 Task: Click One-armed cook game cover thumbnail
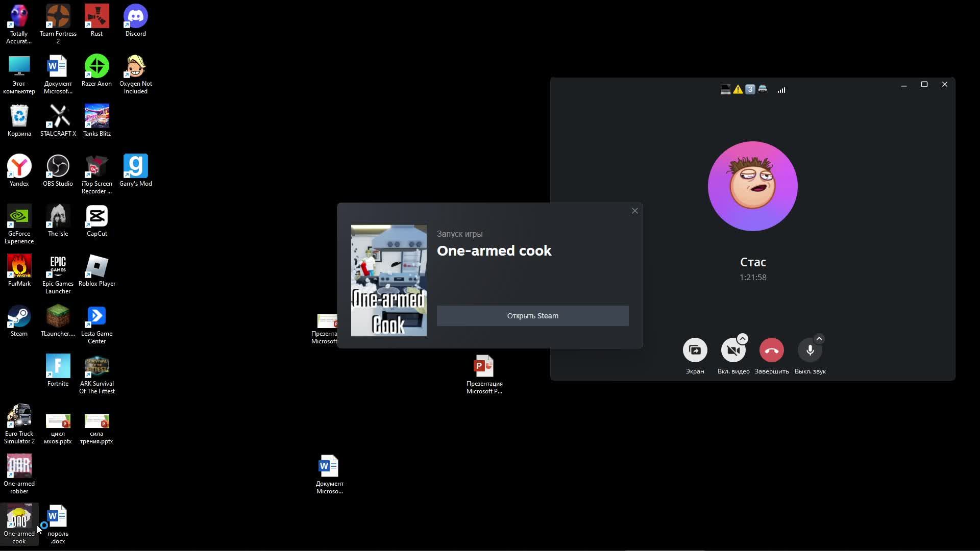coord(388,280)
